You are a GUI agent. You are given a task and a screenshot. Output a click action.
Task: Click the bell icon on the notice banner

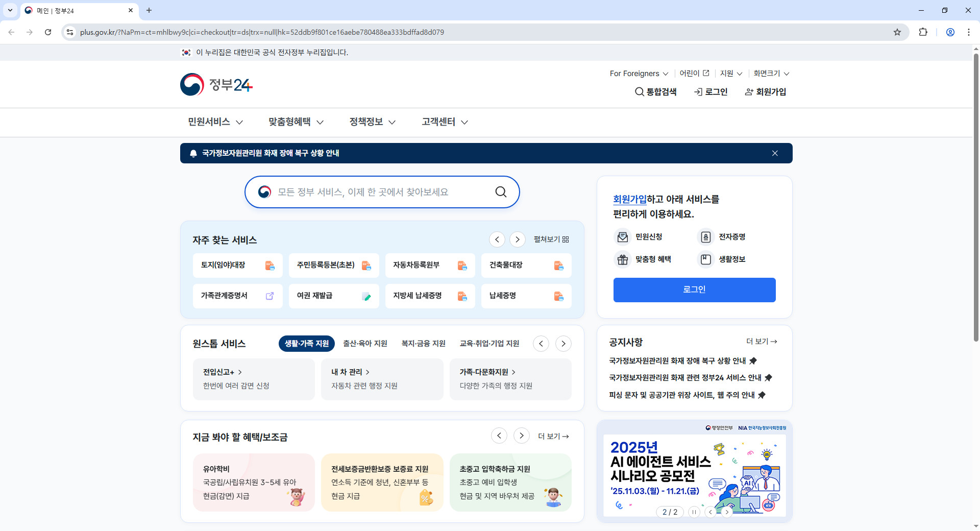point(193,153)
